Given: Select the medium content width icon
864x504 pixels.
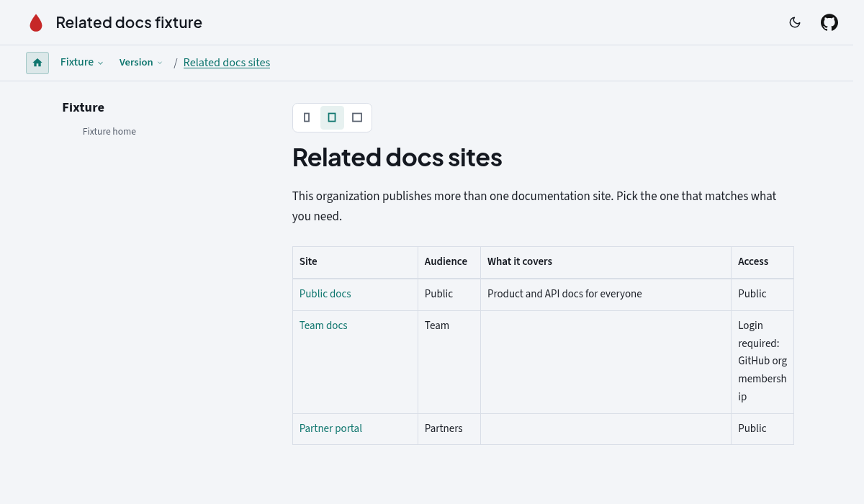Looking at the screenshot, I should 332,117.
